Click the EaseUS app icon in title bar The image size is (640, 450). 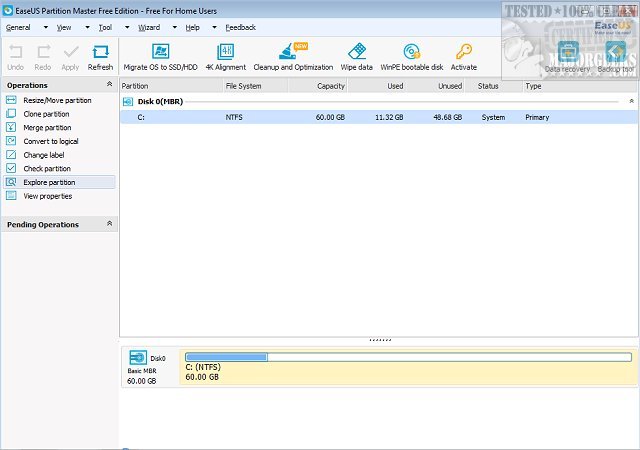click(x=7, y=10)
